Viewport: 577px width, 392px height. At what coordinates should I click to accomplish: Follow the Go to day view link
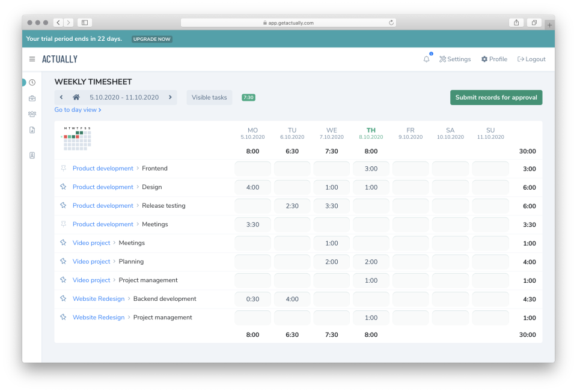pos(78,110)
